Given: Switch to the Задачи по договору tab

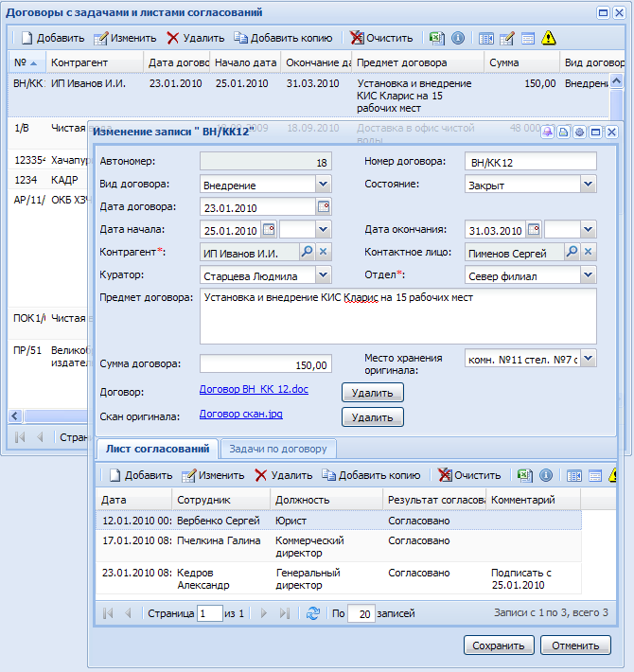Looking at the screenshot, I should click(x=277, y=449).
